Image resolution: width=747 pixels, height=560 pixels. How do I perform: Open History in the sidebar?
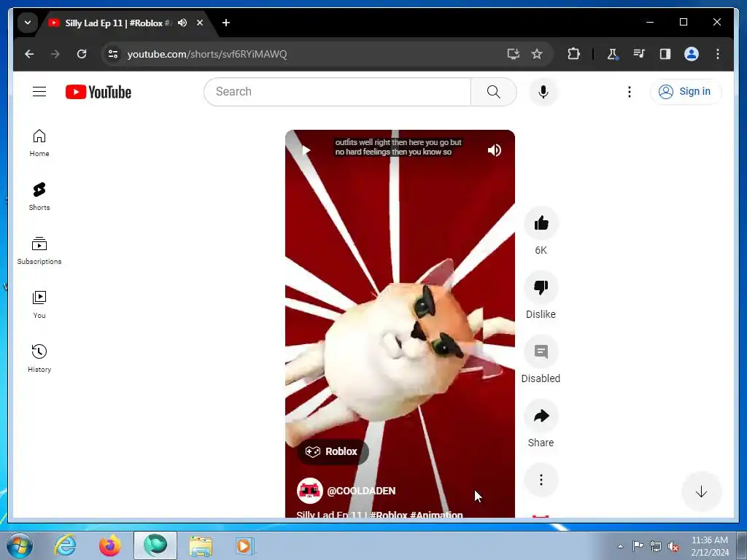[39, 358]
